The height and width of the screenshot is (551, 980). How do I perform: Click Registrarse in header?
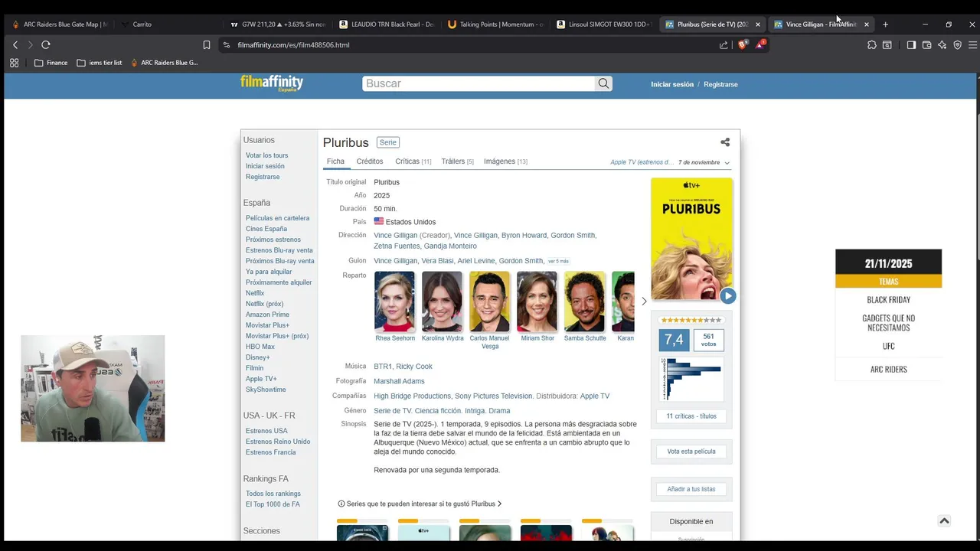point(720,84)
